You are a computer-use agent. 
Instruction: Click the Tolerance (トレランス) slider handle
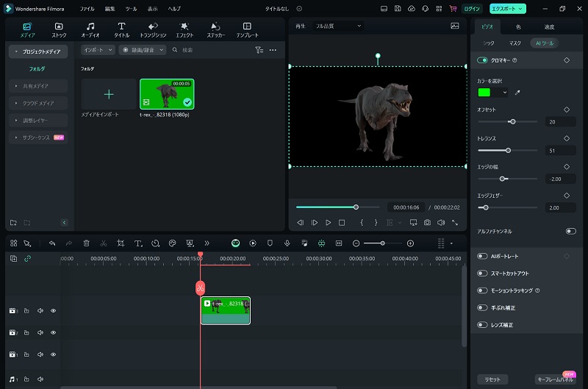pos(509,150)
